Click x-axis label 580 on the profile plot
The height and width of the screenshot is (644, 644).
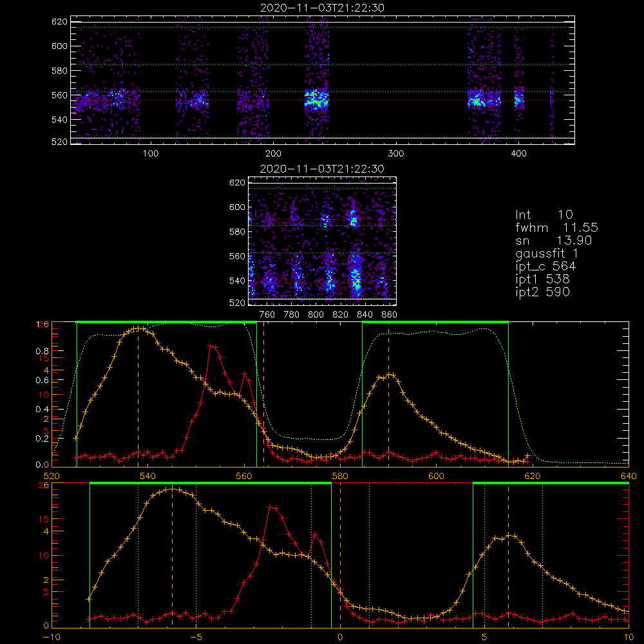(x=340, y=477)
